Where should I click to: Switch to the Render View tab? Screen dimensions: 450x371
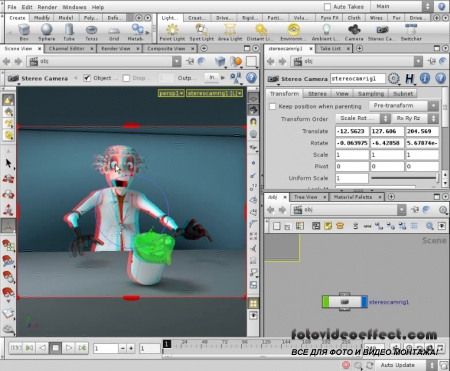point(116,49)
